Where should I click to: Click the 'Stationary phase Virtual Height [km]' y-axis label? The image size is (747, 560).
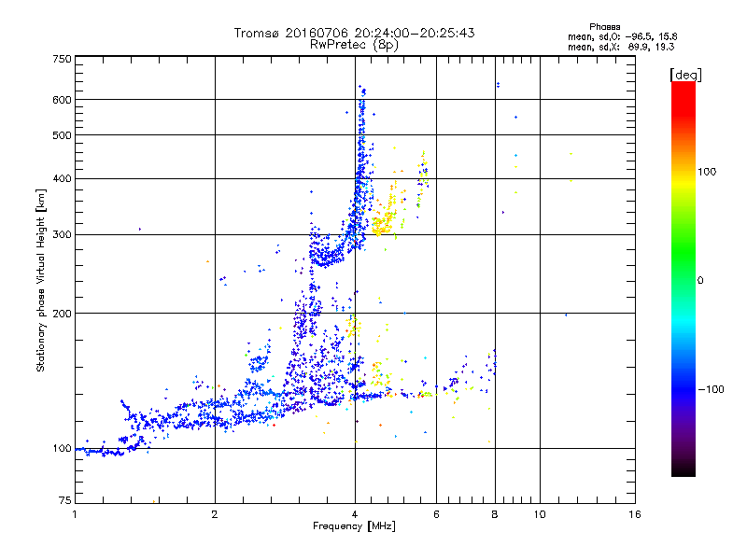coord(41,281)
